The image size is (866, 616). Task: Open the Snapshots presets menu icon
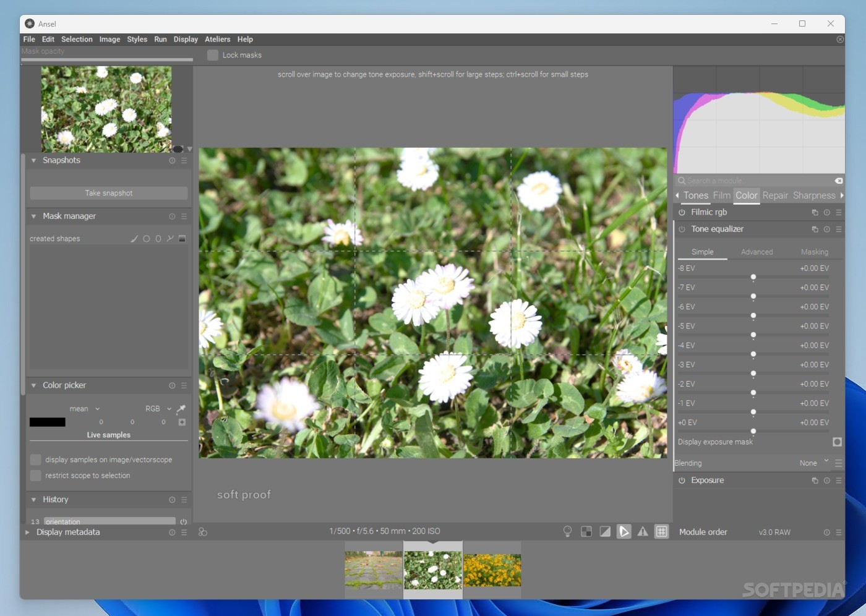click(x=184, y=160)
